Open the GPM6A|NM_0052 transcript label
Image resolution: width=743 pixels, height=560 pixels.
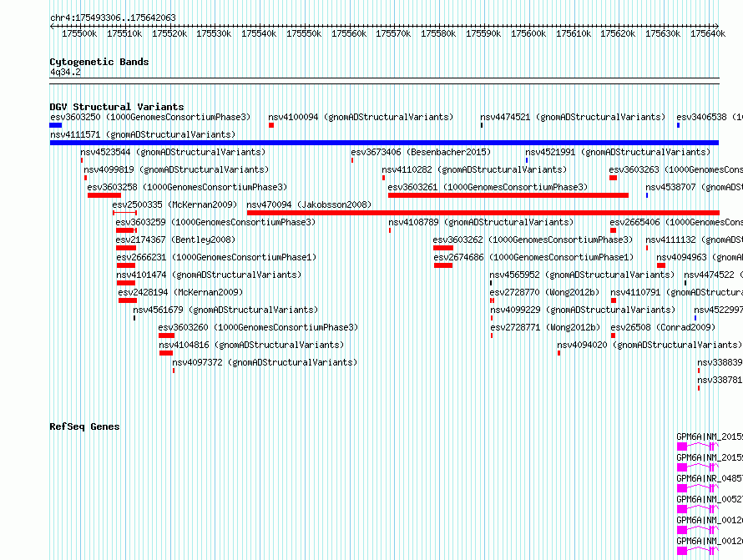[710, 499]
